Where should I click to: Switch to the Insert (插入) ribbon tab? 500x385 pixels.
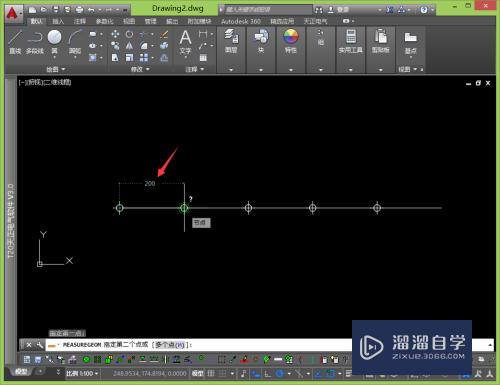tap(58, 21)
